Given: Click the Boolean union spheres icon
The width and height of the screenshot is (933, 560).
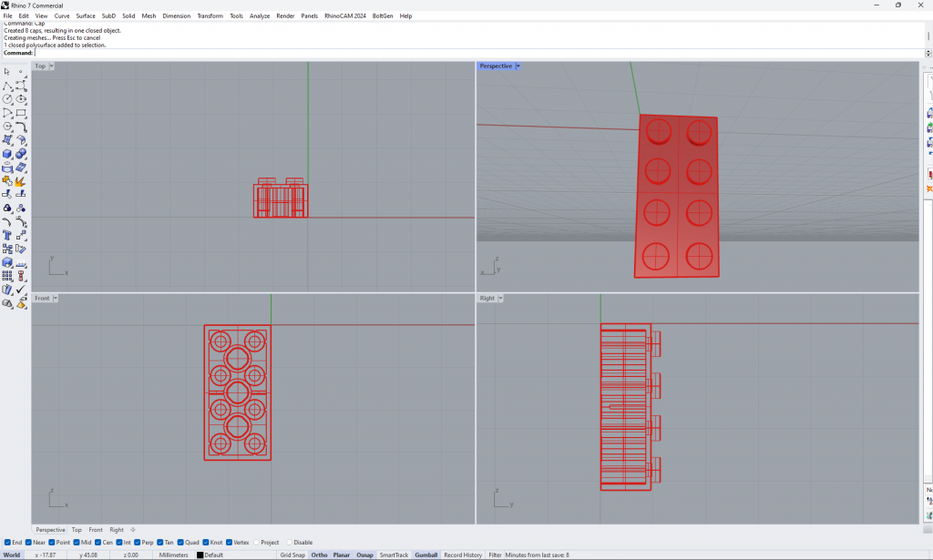Looking at the screenshot, I should [x=21, y=154].
